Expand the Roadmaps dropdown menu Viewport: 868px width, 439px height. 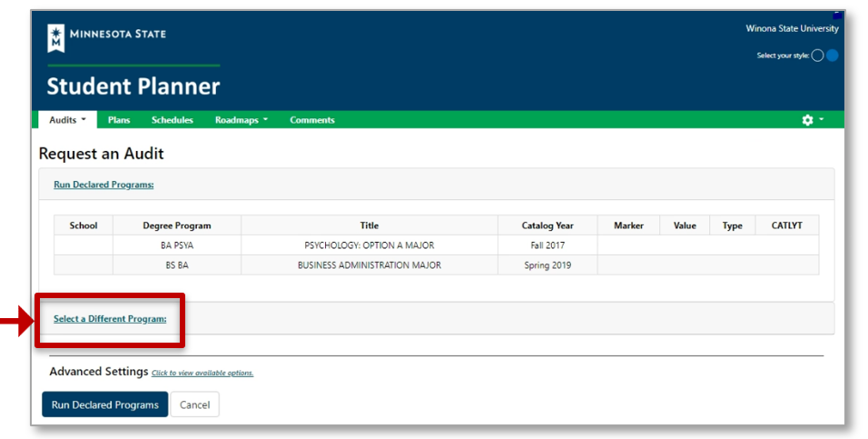(x=241, y=120)
